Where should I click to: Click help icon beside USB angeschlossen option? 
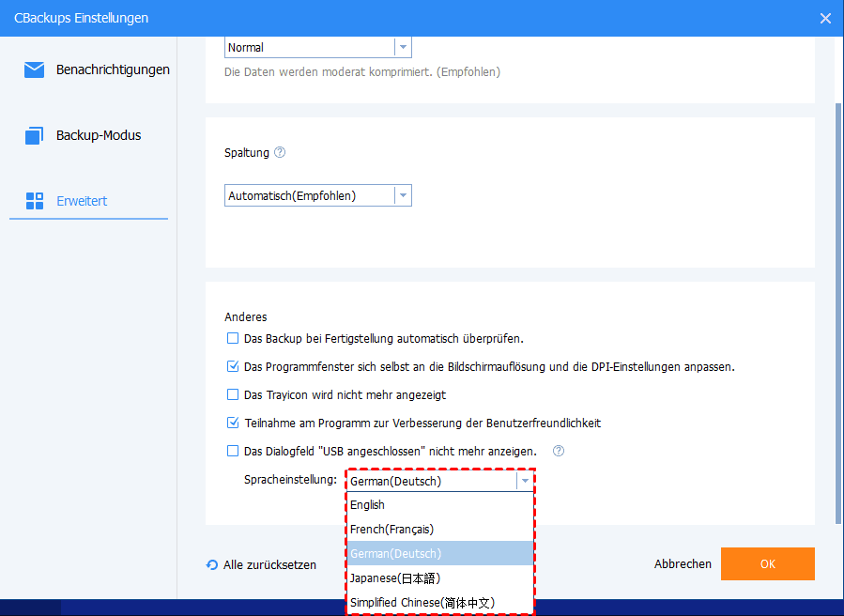[559, 451]
